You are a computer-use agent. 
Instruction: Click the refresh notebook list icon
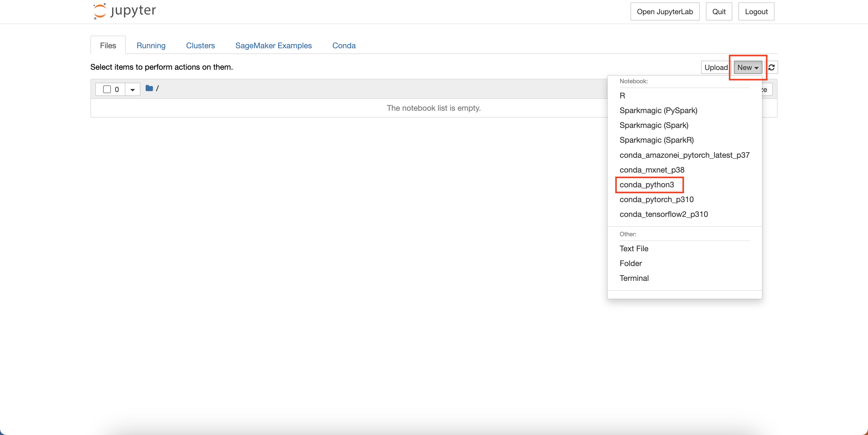coord(771,68)
